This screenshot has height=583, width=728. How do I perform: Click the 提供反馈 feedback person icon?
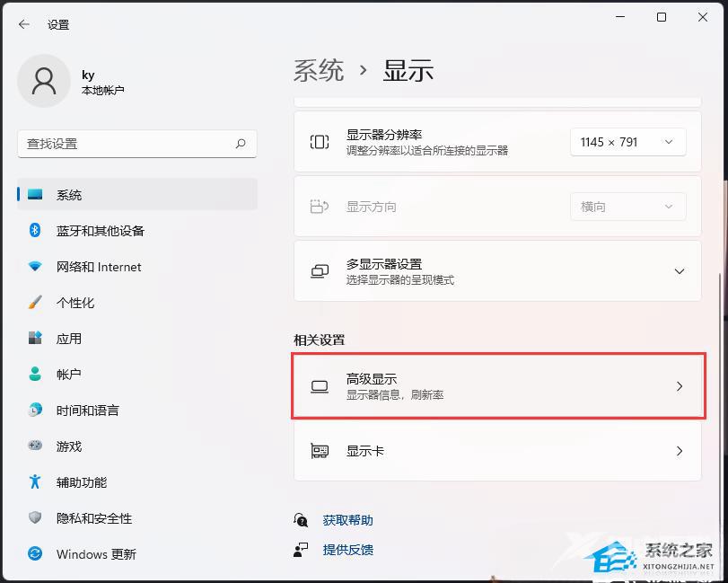(301, 550)
